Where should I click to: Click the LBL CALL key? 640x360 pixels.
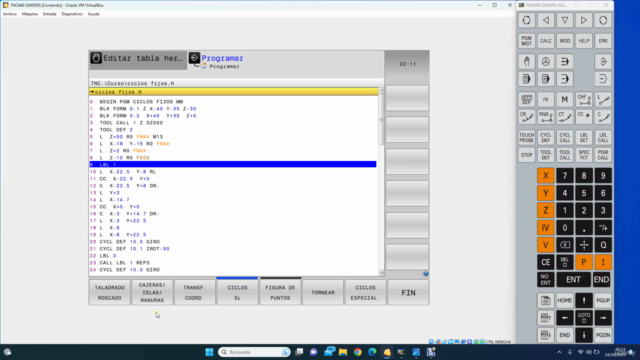tap(603, 138)
